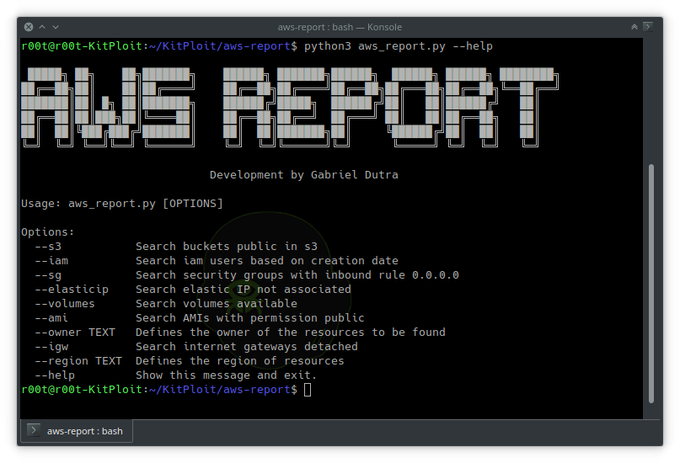This screenshot has width=680, height=463.
Task: Click the title bar icon right of keep-above
Action: click(648, 27)
